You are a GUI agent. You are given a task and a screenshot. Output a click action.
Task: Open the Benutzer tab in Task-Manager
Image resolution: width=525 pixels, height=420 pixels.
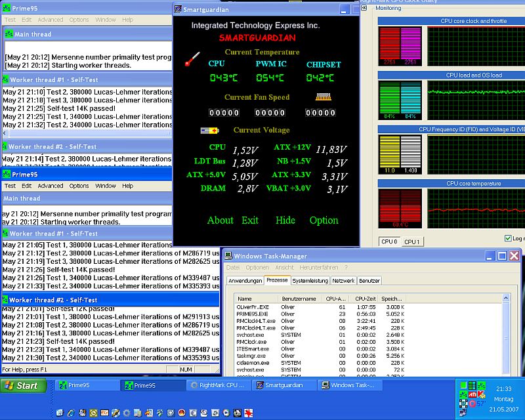pos(369,281)
